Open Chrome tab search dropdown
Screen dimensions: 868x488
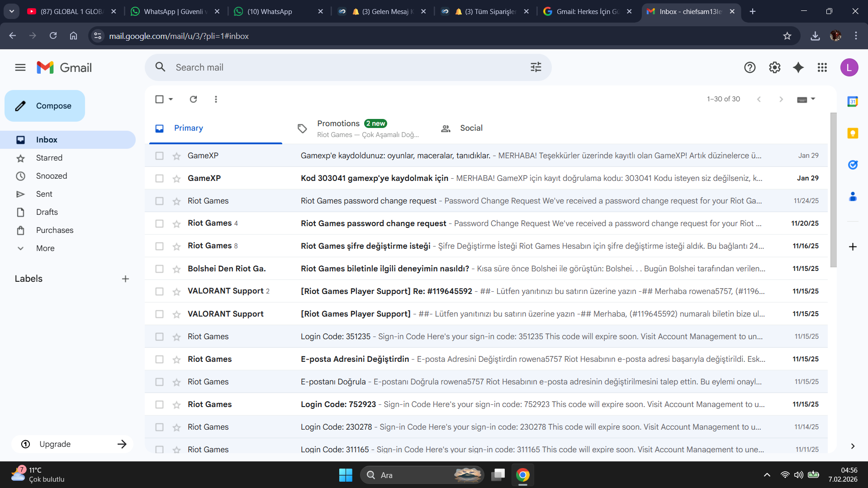[12, 11]
